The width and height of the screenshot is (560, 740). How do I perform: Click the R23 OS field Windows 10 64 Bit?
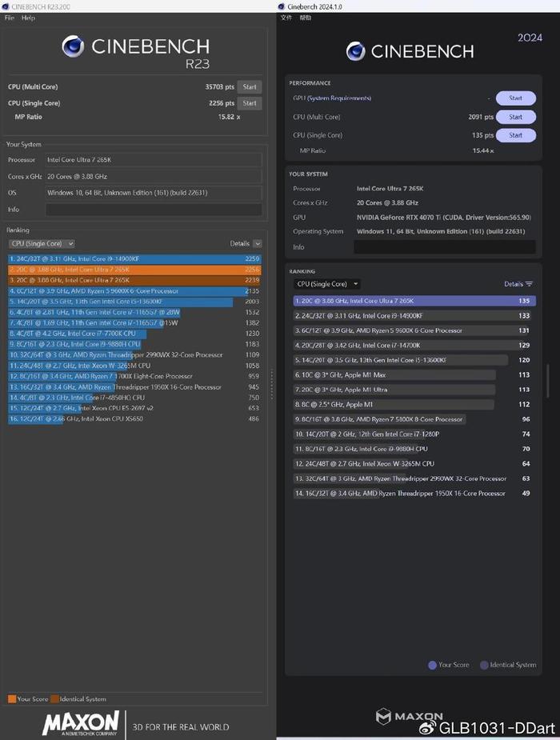pyautogui.click(x=154, y=193)
